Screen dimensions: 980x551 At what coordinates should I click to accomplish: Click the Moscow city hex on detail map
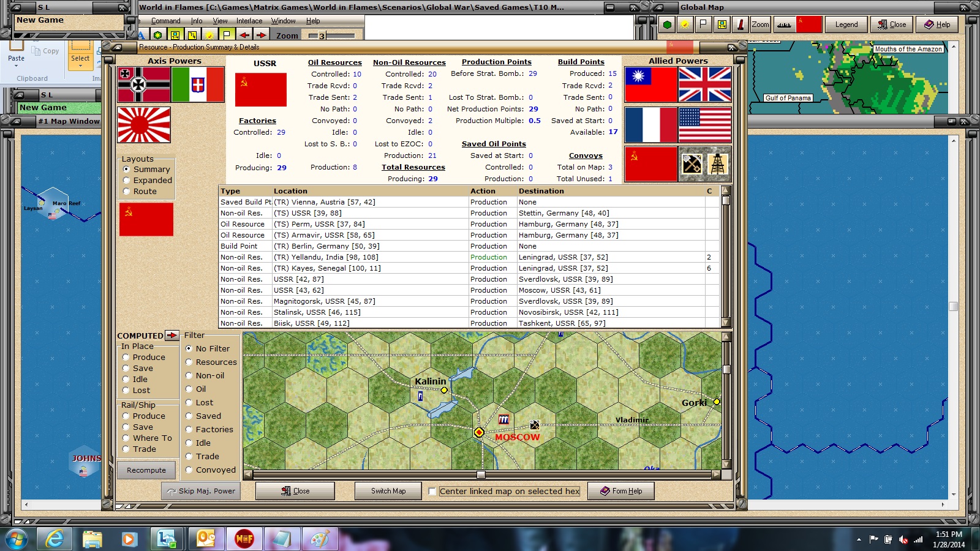pyautogui.click(x=479, y=432)
